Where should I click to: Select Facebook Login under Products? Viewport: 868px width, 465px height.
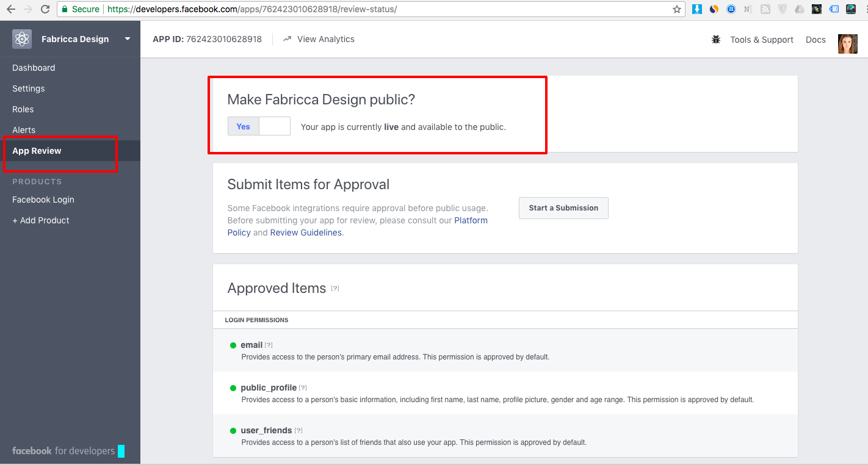(x=43, y=200)
